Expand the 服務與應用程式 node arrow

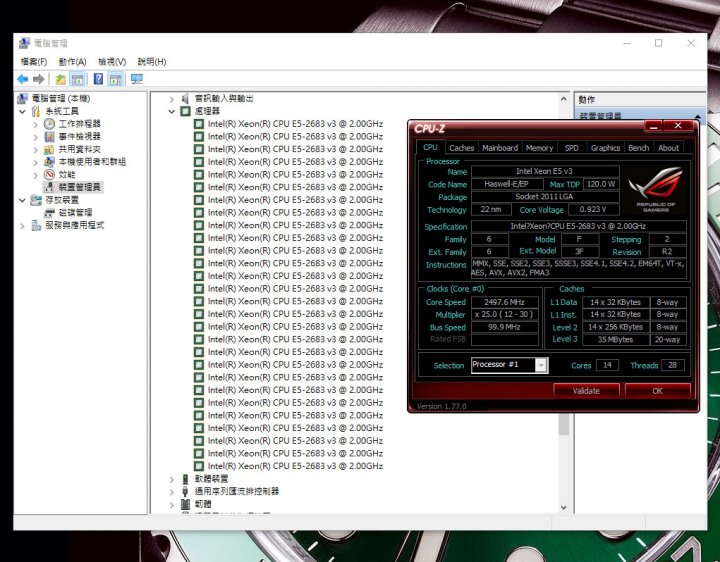click(x=22, y=225)
